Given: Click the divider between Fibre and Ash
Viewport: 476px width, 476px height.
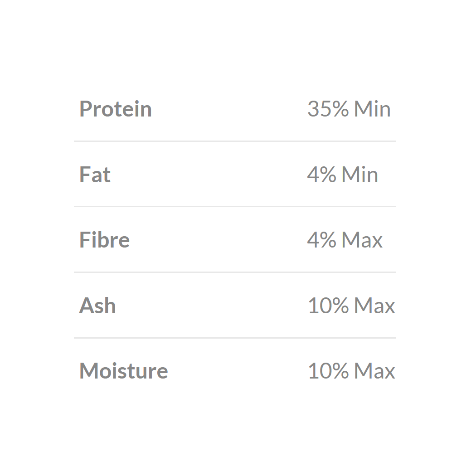Looking at the screenshot, I should [x=235, y=272].
